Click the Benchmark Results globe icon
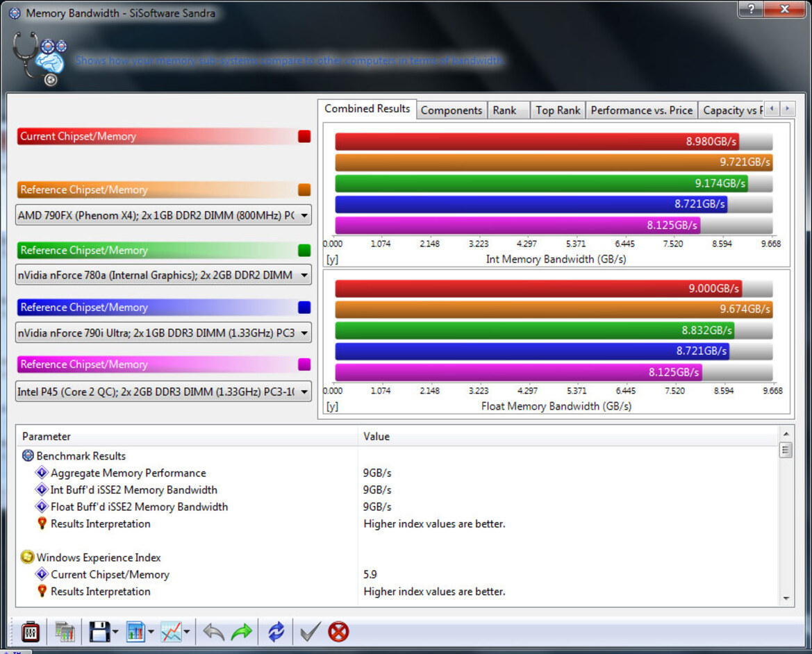Image resolution: width=812 pixels, height=654 pixels. click(x=28, y=455)
